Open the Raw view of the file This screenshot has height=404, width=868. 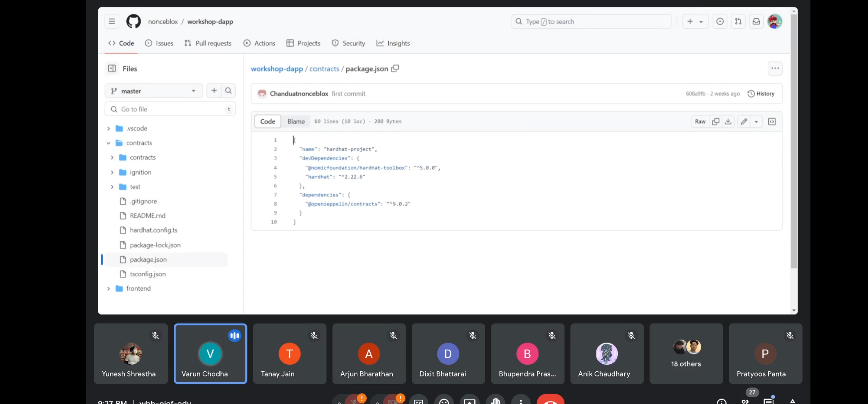[700, 121]
